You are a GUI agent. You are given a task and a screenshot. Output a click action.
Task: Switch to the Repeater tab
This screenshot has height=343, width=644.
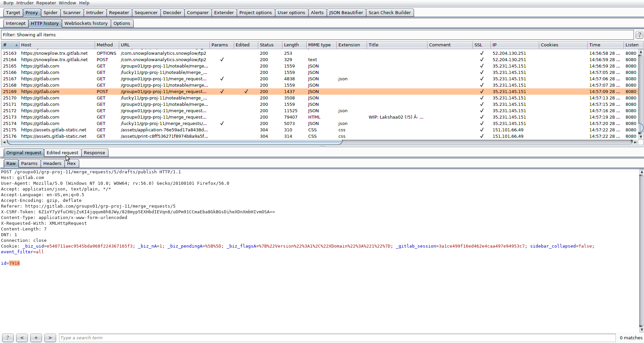click(x=119, y=13)
